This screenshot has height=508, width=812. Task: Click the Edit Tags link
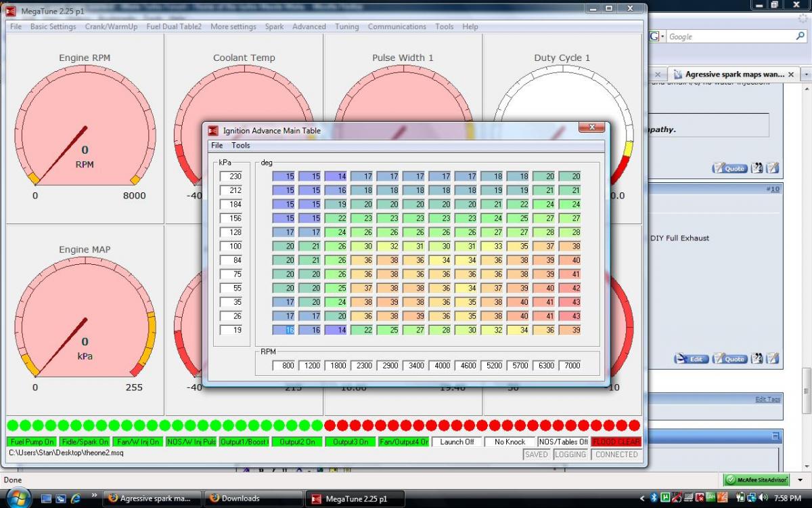(x=767, y=400)
